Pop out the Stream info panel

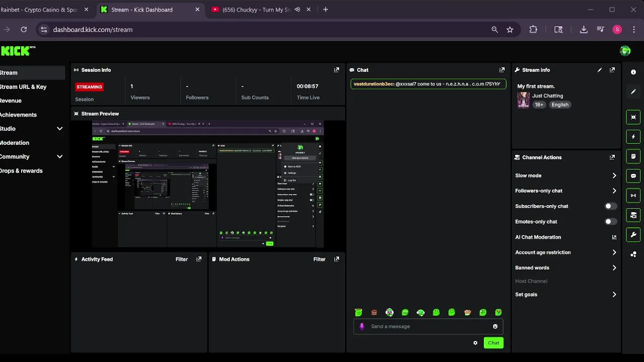[612, 70]
